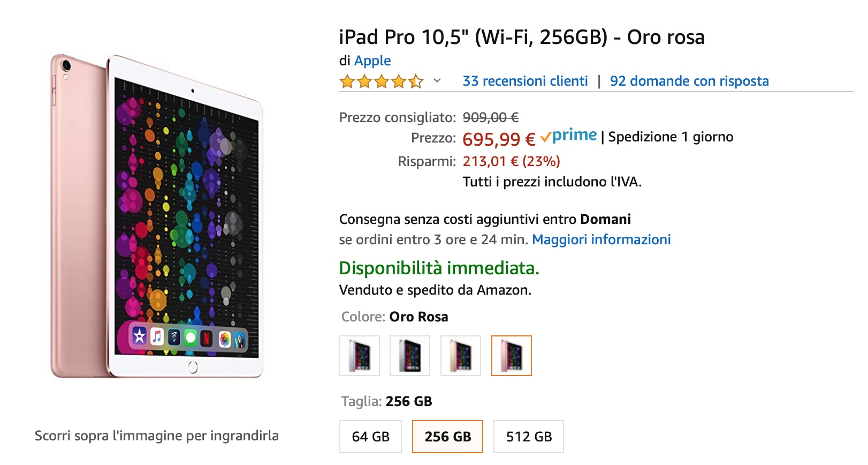Screen dimensions: 868x465
Task: Select the 64 GB storage option
Action: (371, 437)
